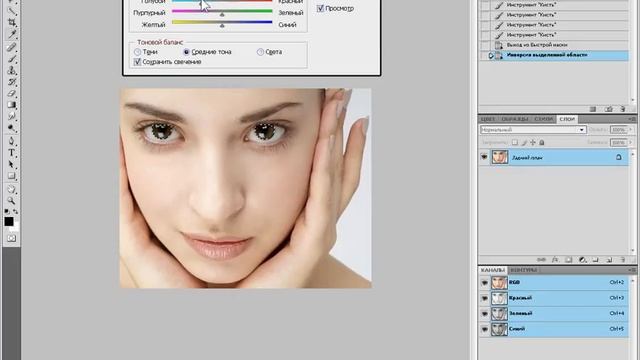Screen dimensions: 640x360
Task: Toggle visibility of RGB channel
Action: pos(484,282)
